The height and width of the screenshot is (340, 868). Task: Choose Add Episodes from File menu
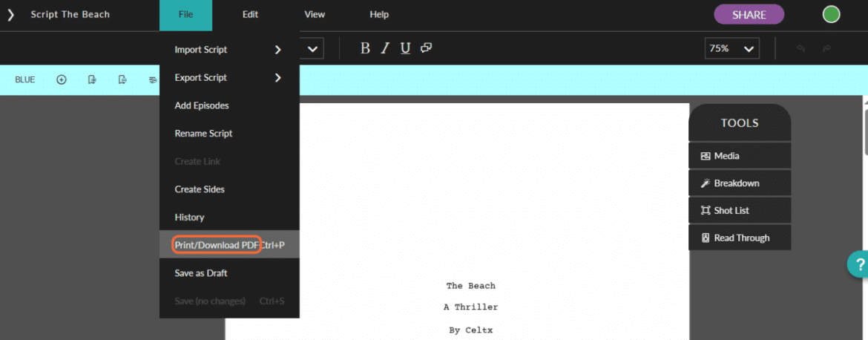point(229,105)
